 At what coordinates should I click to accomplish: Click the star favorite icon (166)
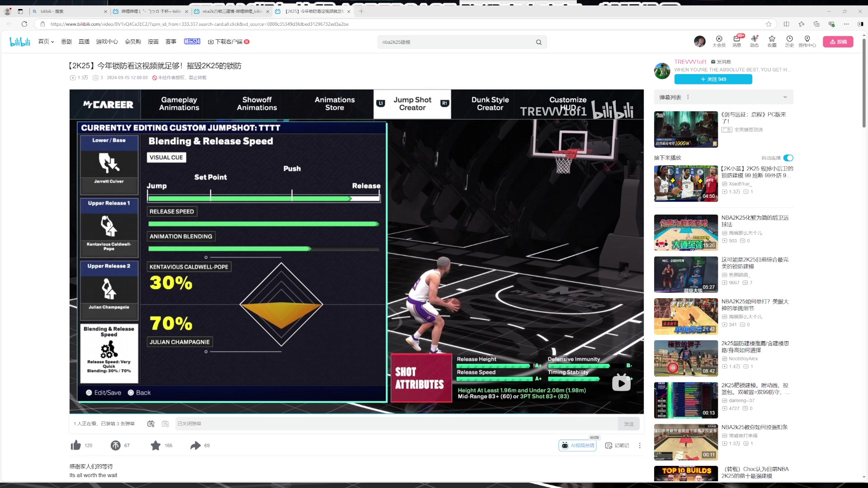156,446
